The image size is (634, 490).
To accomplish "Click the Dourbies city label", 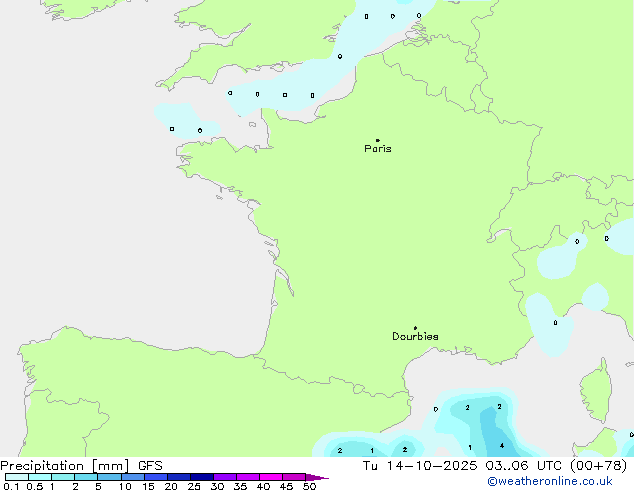I will (x=415, y=336).
